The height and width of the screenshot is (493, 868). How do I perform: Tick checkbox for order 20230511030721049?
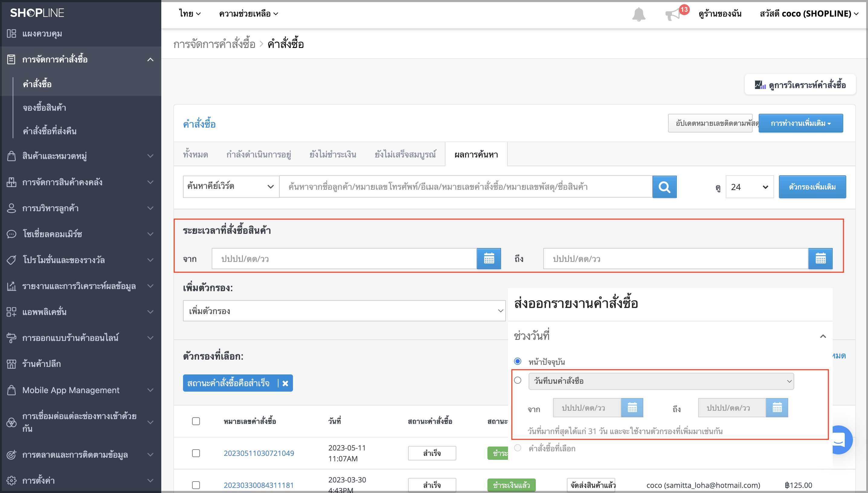click(196, 453)
